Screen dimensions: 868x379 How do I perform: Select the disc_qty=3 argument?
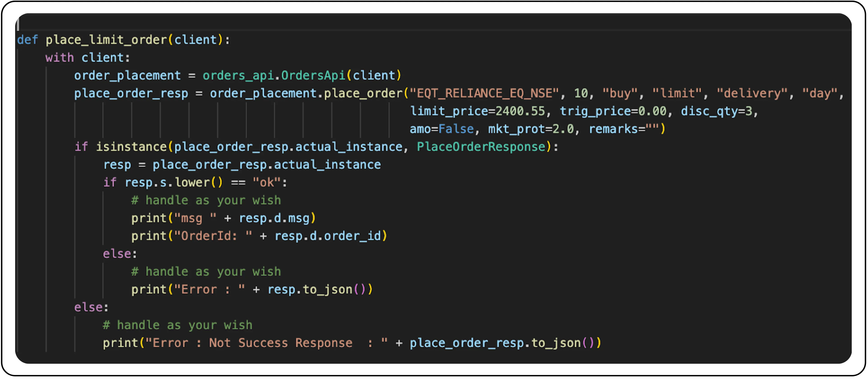[718, 111]
